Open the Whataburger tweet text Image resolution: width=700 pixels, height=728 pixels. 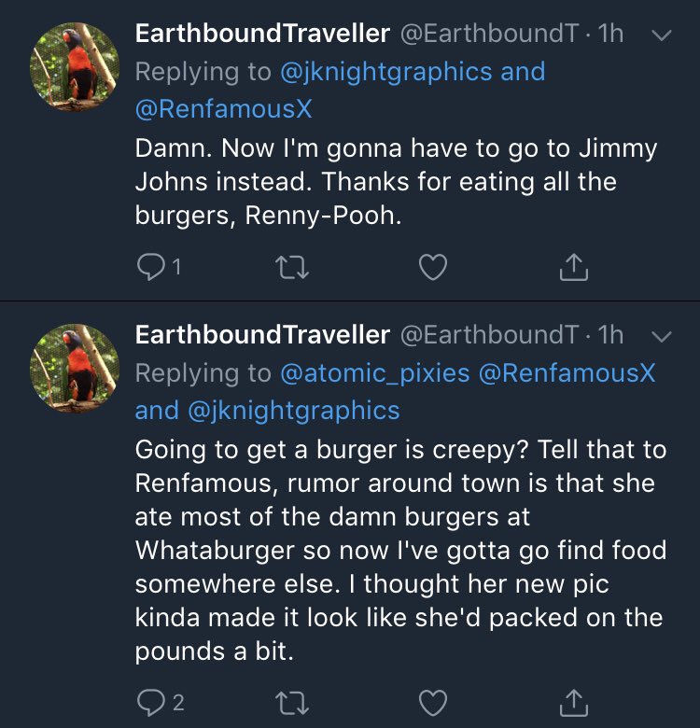tap(401, 550)
